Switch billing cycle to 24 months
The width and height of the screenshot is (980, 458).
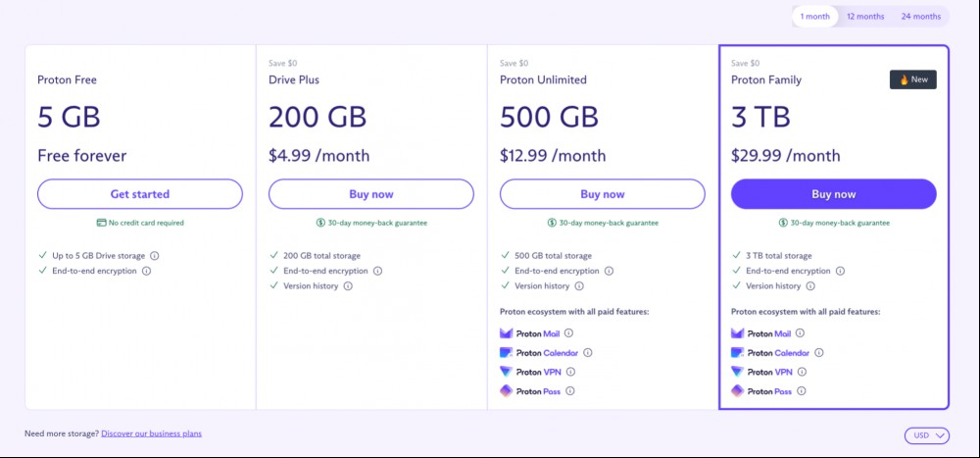point(920,17)
